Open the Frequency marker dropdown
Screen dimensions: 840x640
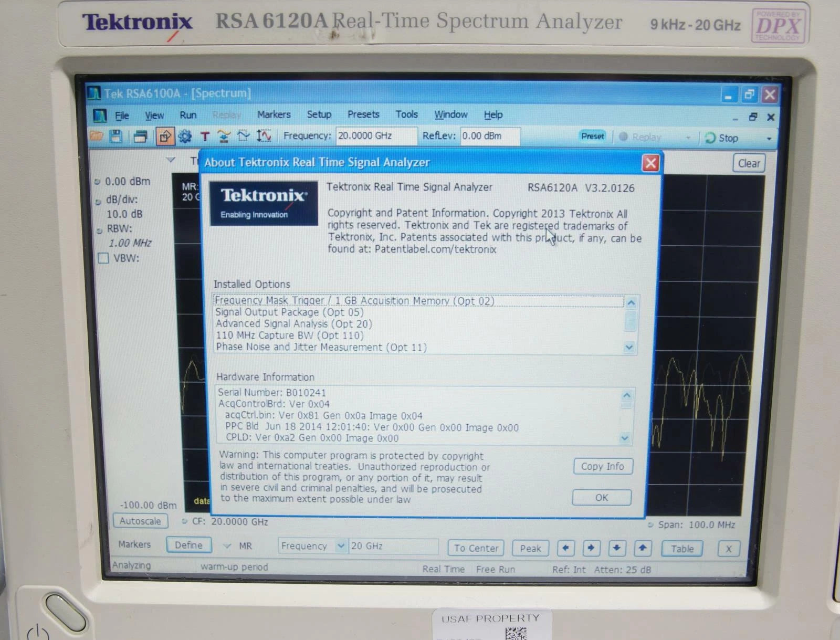tap(341, 546)
